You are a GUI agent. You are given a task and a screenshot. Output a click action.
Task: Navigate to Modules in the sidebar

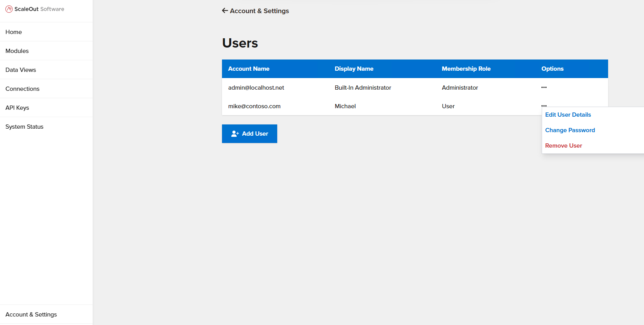(17, 51)
